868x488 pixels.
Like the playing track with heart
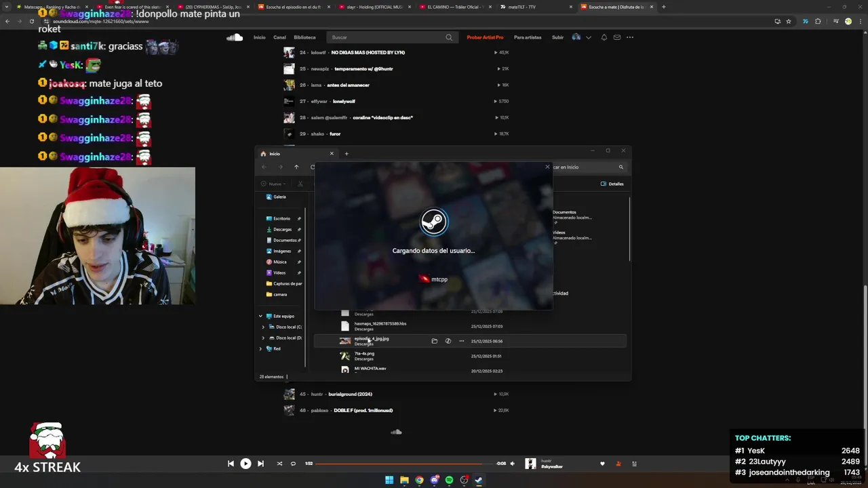point(602,464)
